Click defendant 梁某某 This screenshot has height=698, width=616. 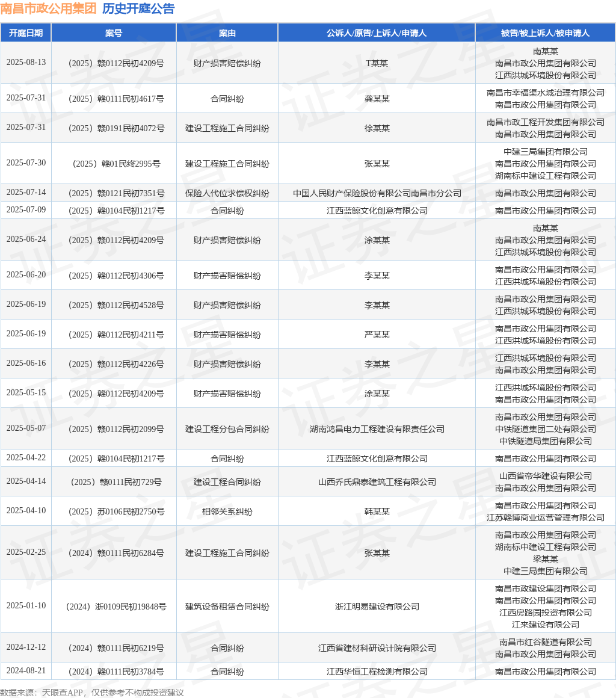tap(546, 559)
